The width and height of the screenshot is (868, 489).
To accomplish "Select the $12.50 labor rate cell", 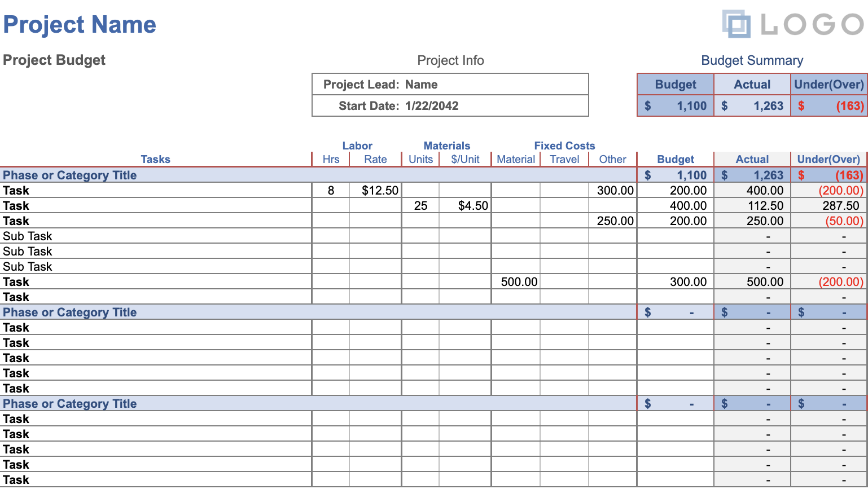I will (x=376, y=191).
